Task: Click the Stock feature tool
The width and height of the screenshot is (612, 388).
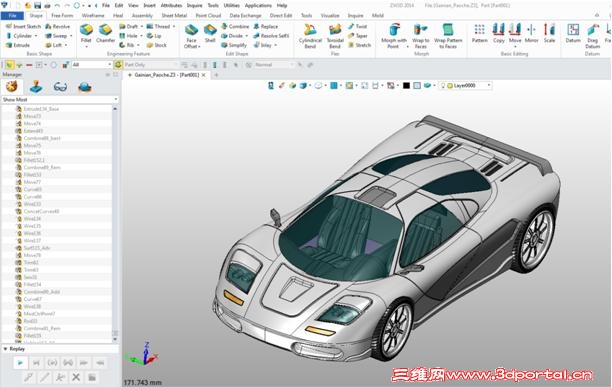Action: pyautogui.click(x=157, y=45)
